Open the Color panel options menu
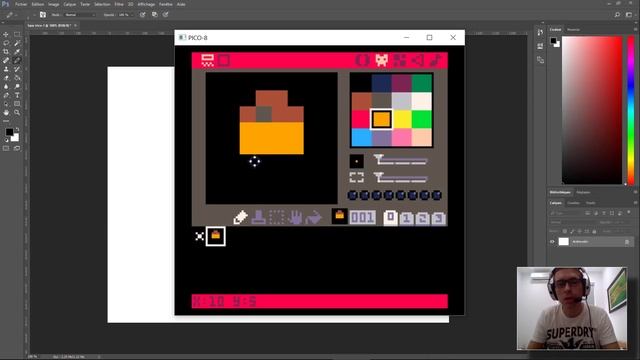The image size is (640, 360). pos(636,29)
